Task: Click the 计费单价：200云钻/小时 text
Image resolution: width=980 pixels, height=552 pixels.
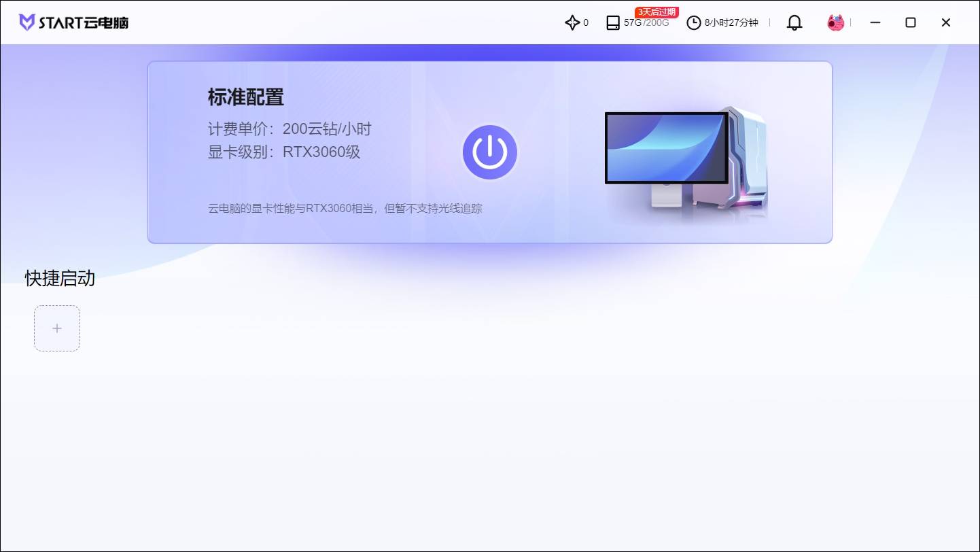Action: 290,129
